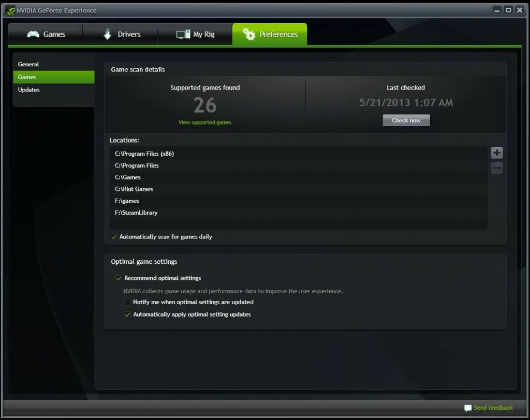Add a scan location with plus icon

(497, 153)
